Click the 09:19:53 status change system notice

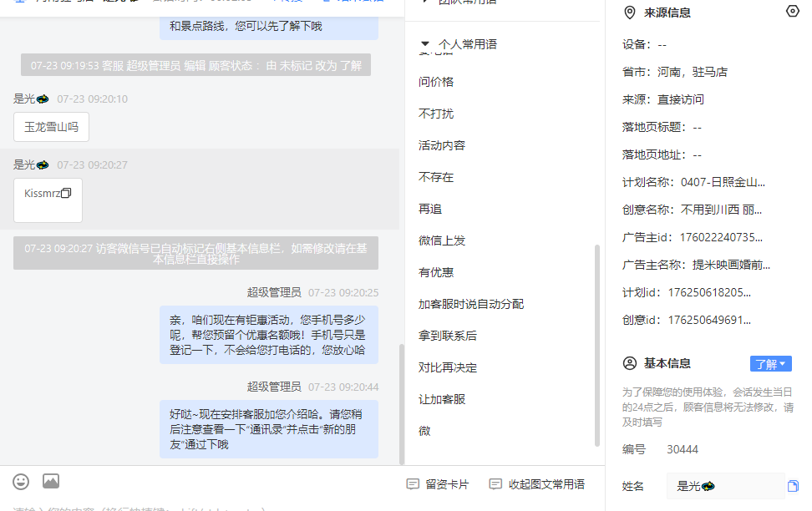coord(195,65)
